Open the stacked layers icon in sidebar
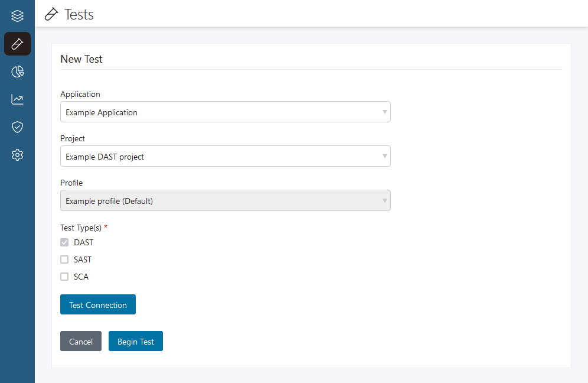Screen dimensions: 588x383 pyautogui.click(x=17, y=16)
